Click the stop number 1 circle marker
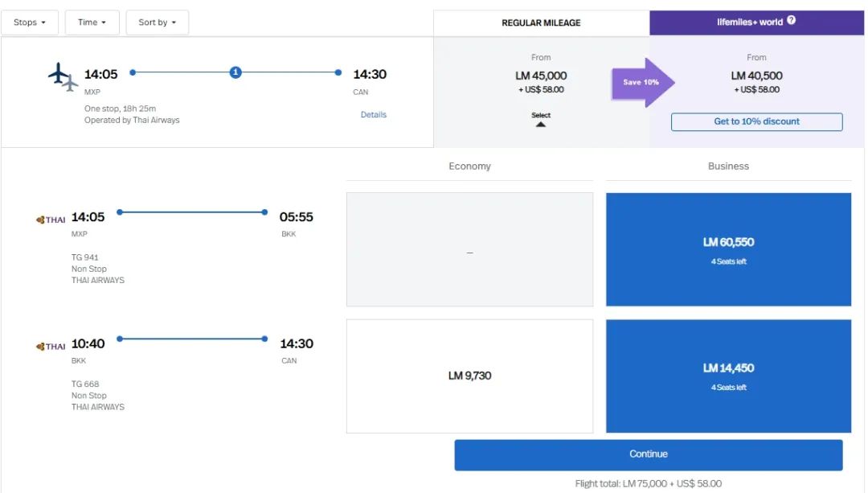The height and width of the screenshot is (493, 868). [235, 72]
